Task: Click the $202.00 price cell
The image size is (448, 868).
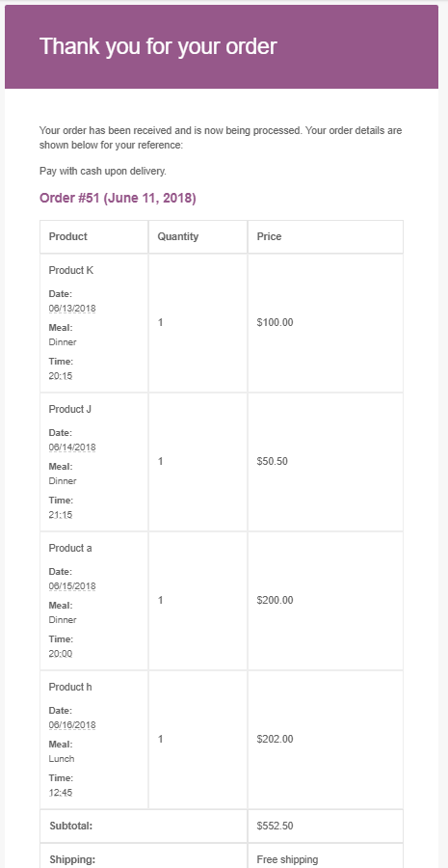Action: (326, 740)
